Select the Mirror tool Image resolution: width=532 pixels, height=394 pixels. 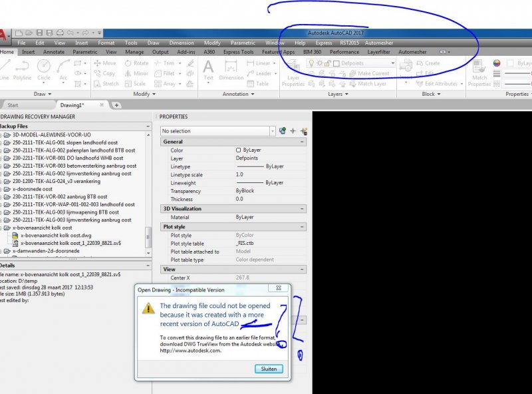point(136,73)
